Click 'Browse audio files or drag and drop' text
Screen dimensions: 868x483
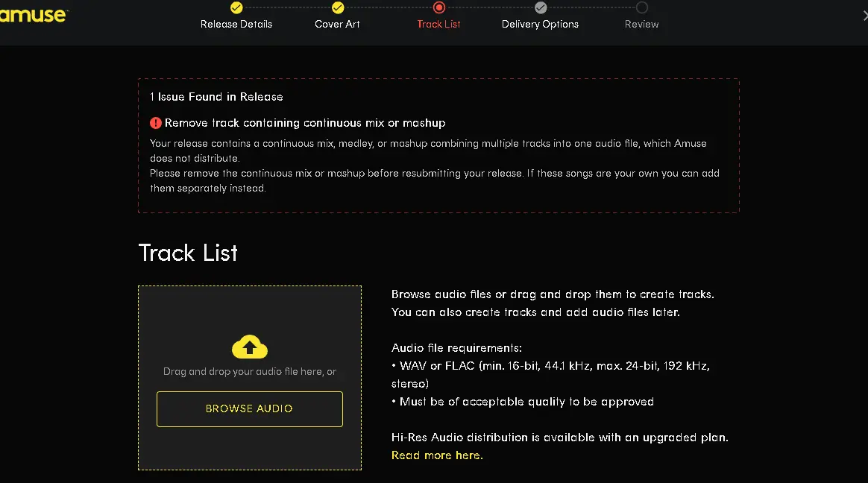pos(553,294)
